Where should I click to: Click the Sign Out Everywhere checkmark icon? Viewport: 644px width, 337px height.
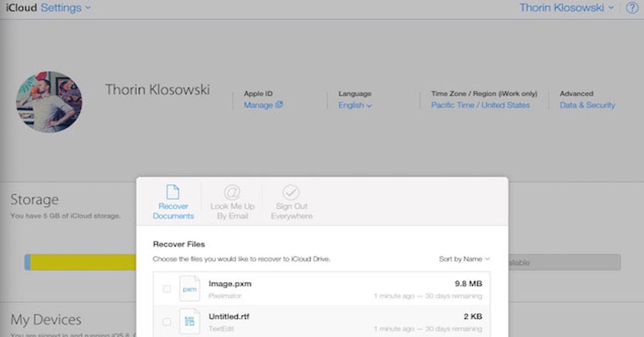(x=291, y=192)
